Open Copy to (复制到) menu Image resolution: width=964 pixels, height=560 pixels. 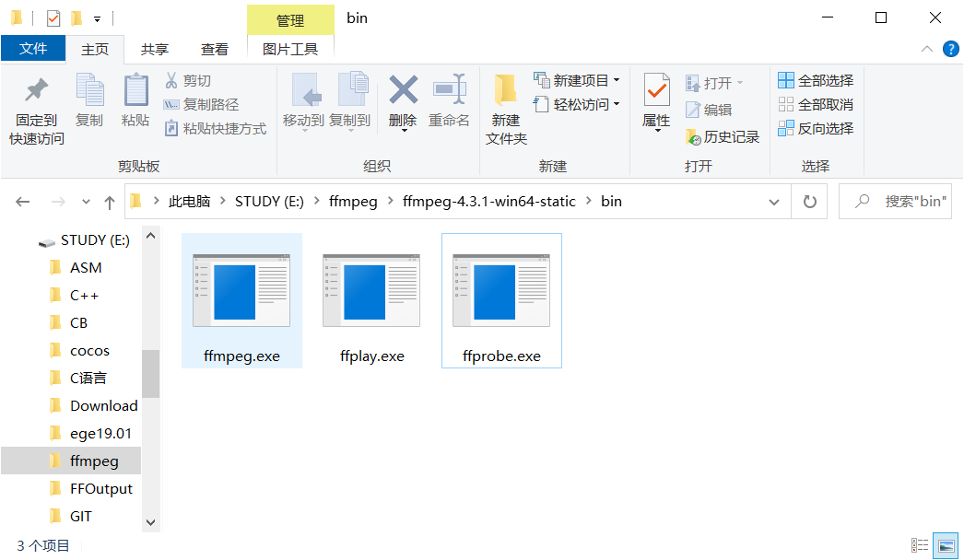click(350, 102)
